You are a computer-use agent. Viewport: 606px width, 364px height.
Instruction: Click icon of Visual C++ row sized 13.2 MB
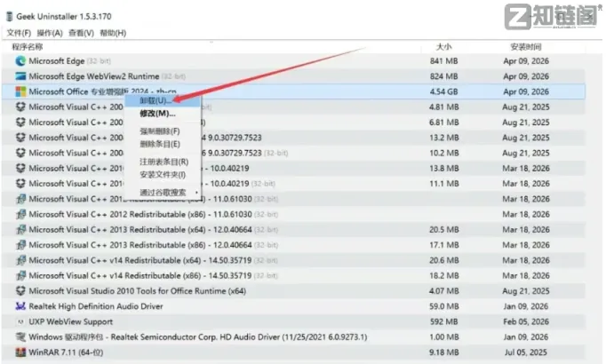pyautogui.click(x=20, y=138)
